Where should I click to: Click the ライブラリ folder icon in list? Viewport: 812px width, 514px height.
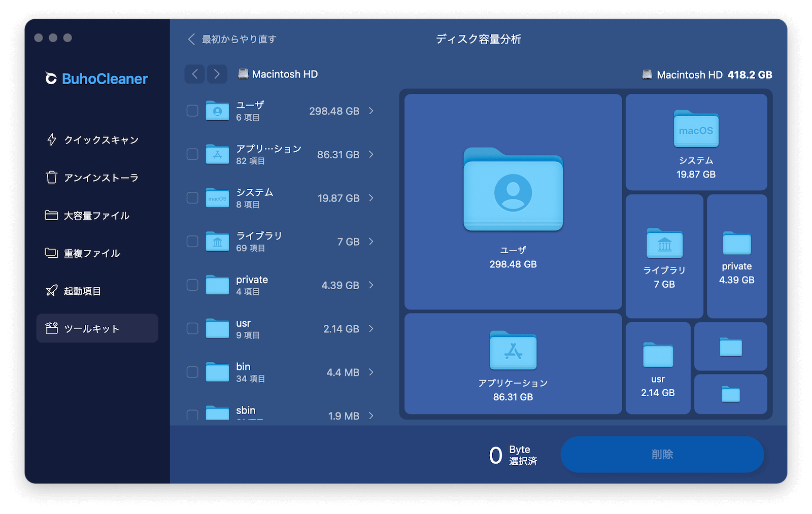(x=217, y=242)
